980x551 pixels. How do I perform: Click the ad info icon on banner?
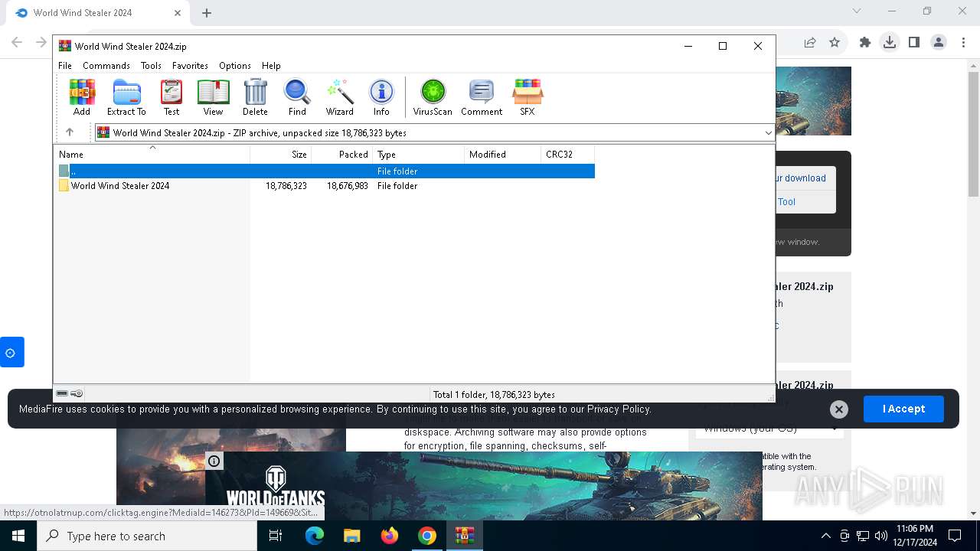tap(214, 461)
